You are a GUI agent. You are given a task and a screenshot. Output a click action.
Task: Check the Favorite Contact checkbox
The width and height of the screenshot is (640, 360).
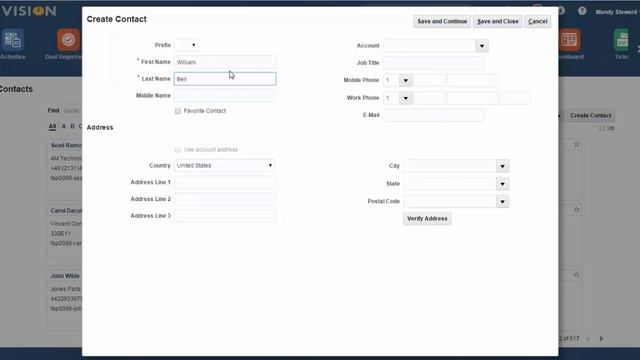click(x=178, y=111)
